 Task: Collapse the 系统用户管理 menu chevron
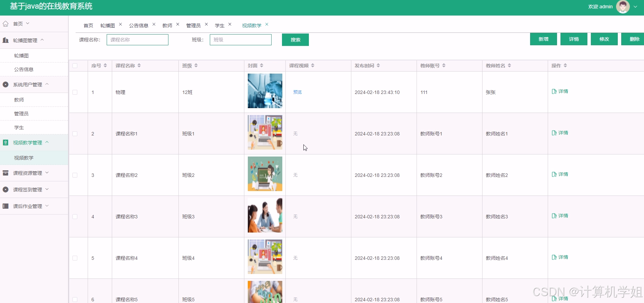[x=47, y=84]
